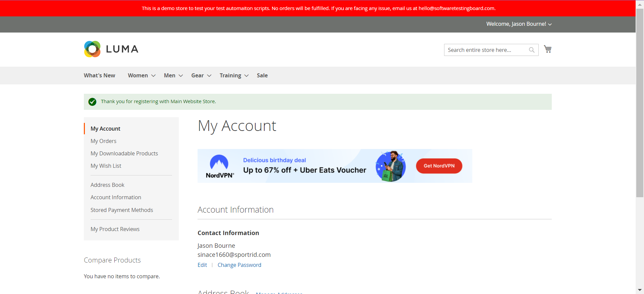The image size is (644, 294).
Task: Click the NordVPN mountain logo
Action: pyautogui.click(x=219, y=162)
